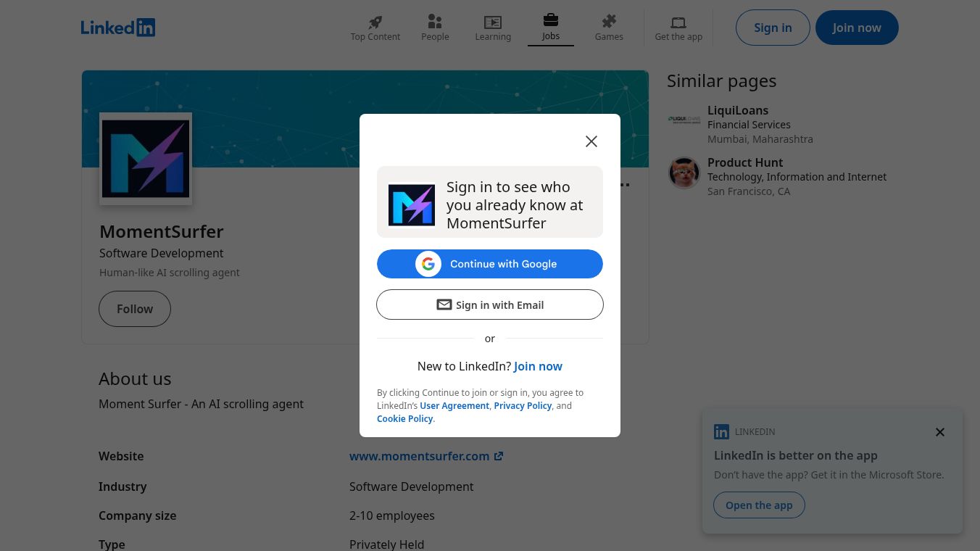Open the Product Hunt similar page title

coord(745,162)
